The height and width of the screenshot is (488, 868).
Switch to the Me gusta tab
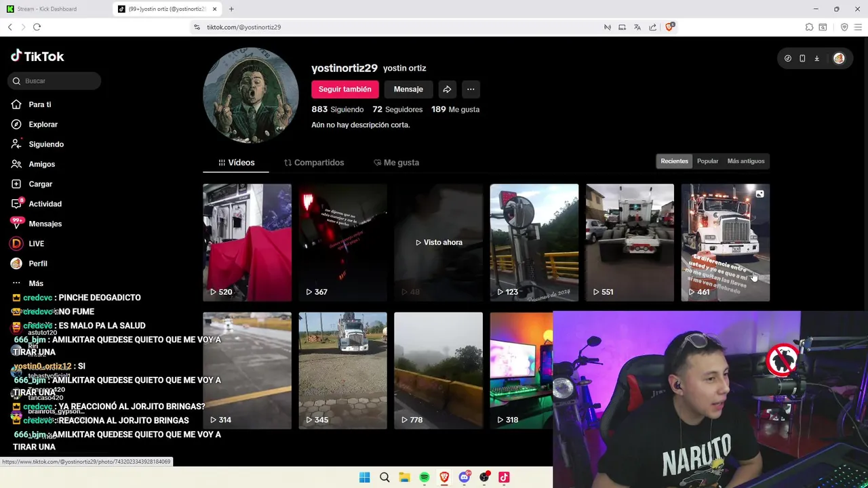pos(396,163)
